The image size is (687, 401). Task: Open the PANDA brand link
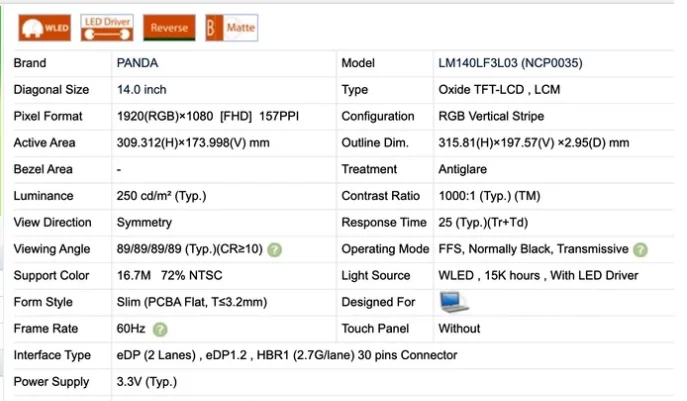point(137,63)
